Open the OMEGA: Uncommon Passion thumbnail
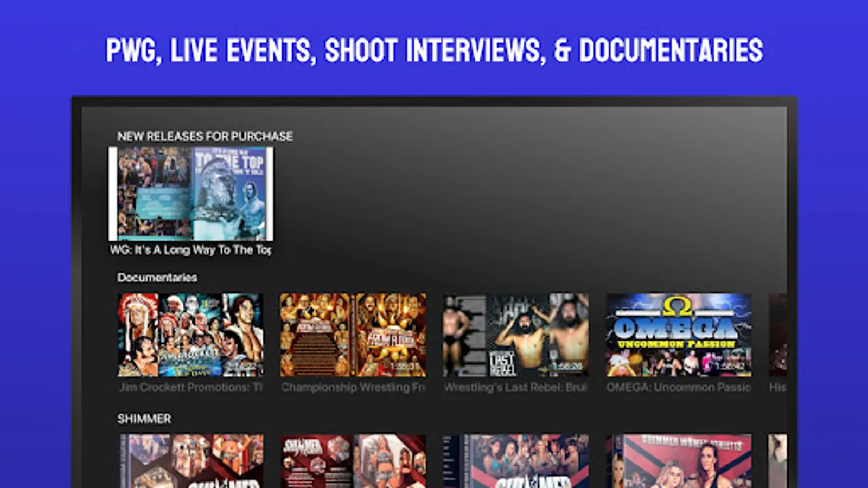This screenshot has width=868, height=488. click(x=679, y=335)
